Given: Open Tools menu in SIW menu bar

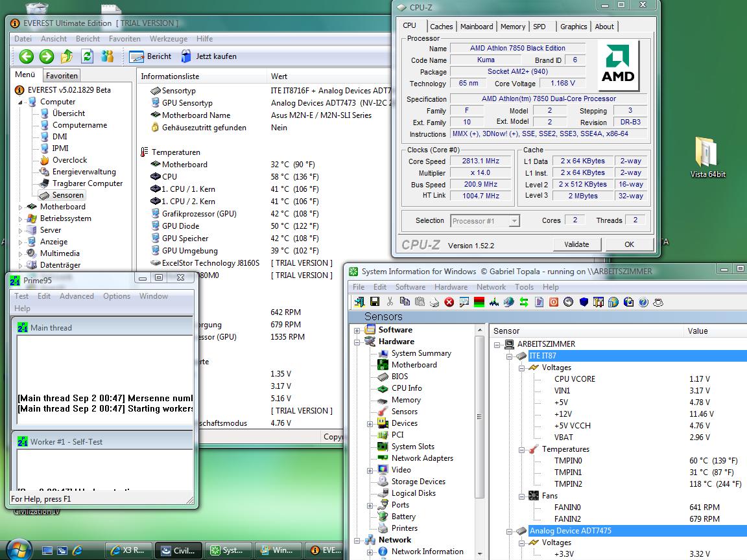Looking at the screenshot, I should pos(524,287).
